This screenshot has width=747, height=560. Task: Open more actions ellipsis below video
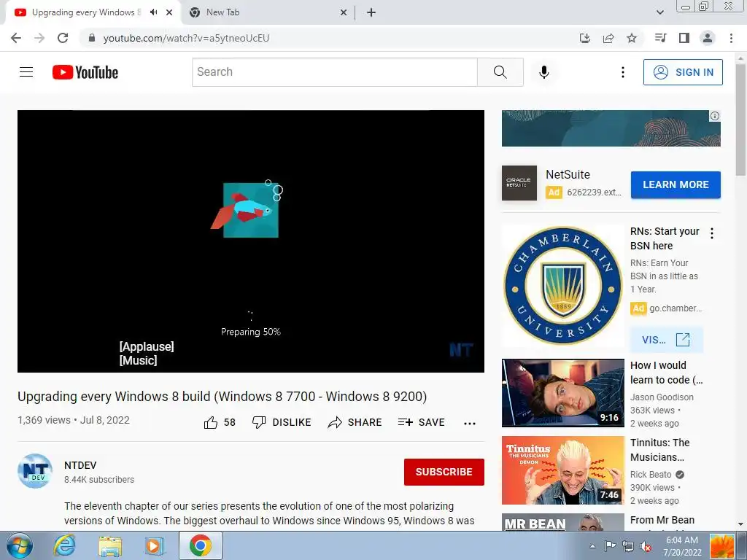pyautogui.click(x=470, y=423)
